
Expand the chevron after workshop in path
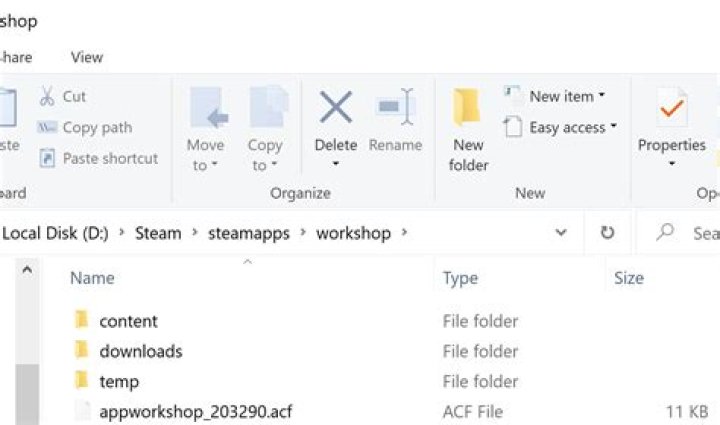tap(404, 232)
